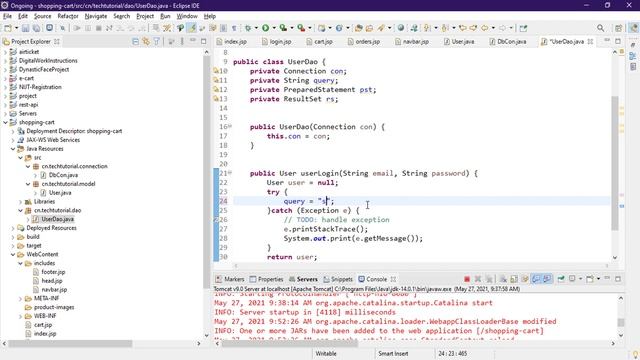Switch to the User.java editor tab
Image resolution: width=640 pixels, height=360 pixels.
[459, 42]
